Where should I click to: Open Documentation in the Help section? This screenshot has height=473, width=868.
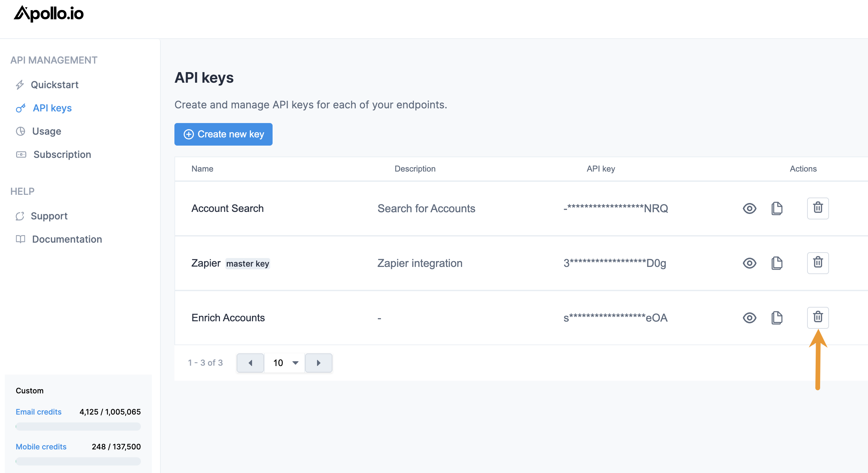pyautogui.click(x=67, y=239)
